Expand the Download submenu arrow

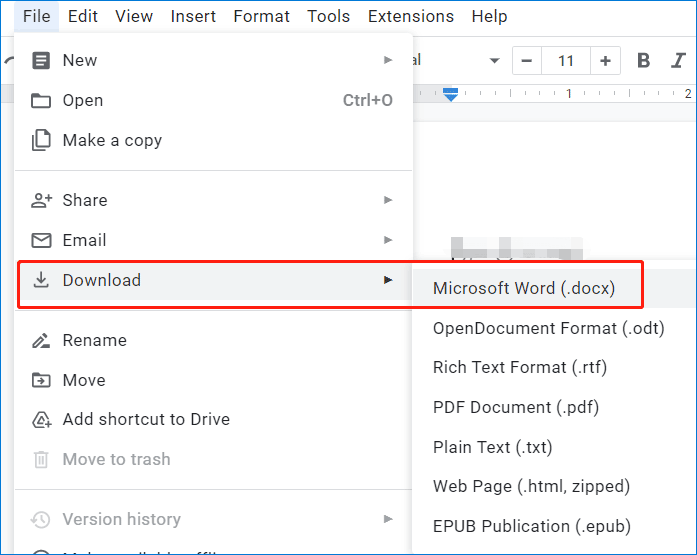(388, 280)
